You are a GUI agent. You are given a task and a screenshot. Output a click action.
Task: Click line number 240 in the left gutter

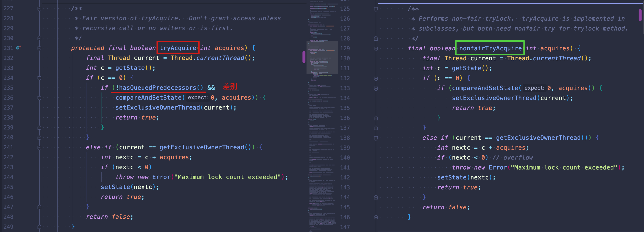point(8,137)
